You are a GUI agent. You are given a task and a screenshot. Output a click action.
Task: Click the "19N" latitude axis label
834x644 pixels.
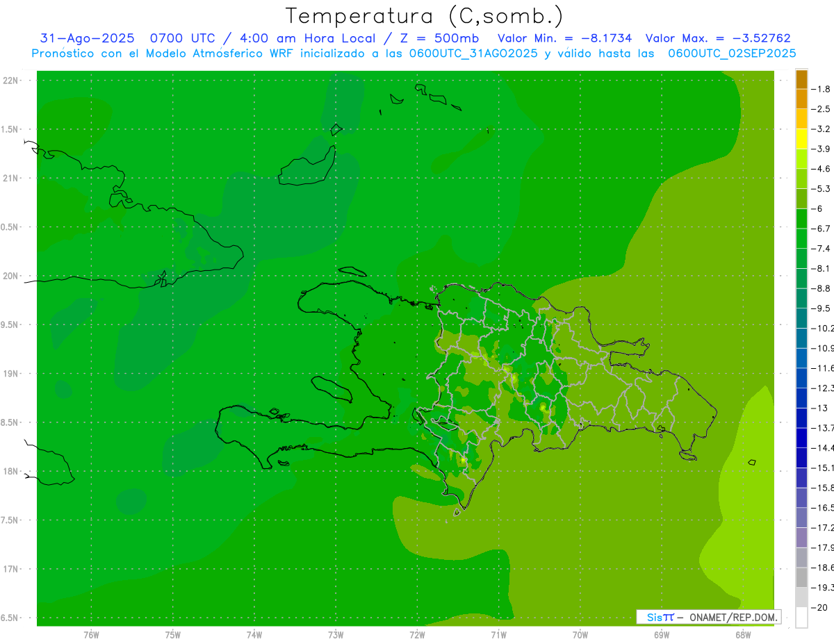10,374
